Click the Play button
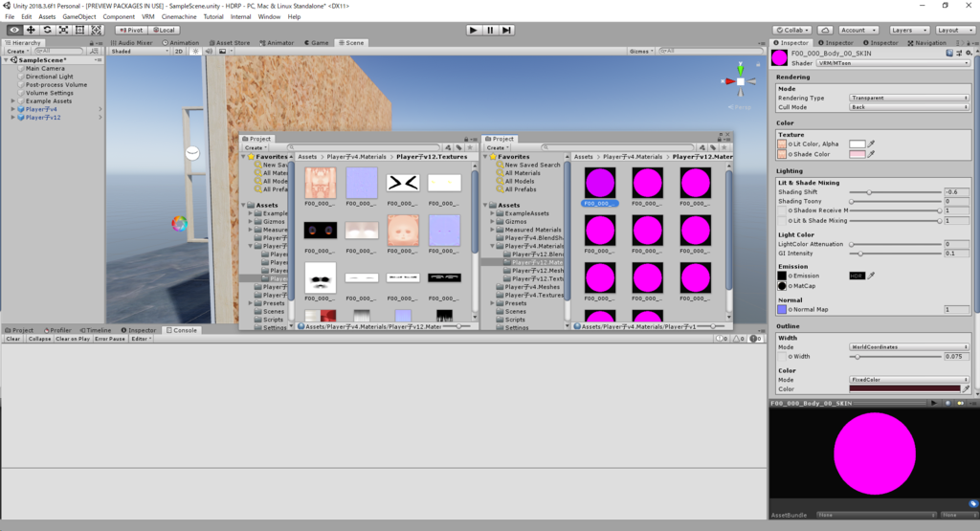The image size is (980, 531). point(474,30)
